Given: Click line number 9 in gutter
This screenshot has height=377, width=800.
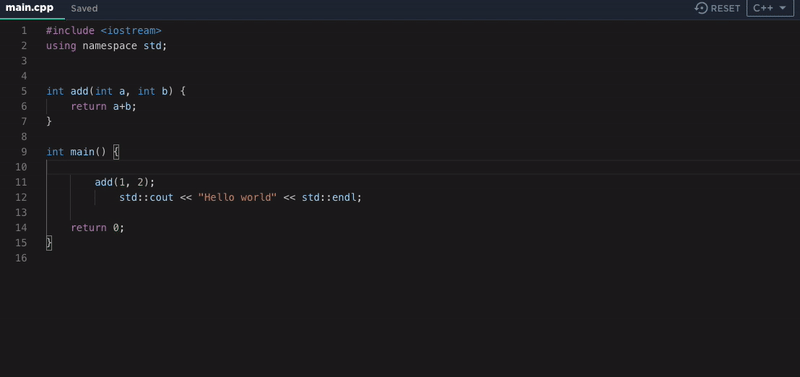Looking at the screenshot, I should [x=24, y=152].
